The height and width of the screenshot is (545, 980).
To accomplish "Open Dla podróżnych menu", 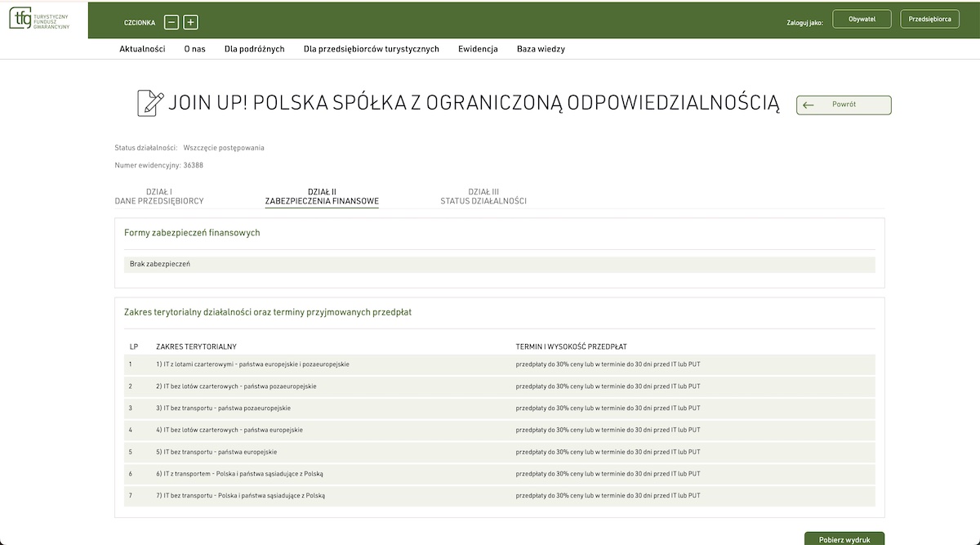I will point(255,49).
